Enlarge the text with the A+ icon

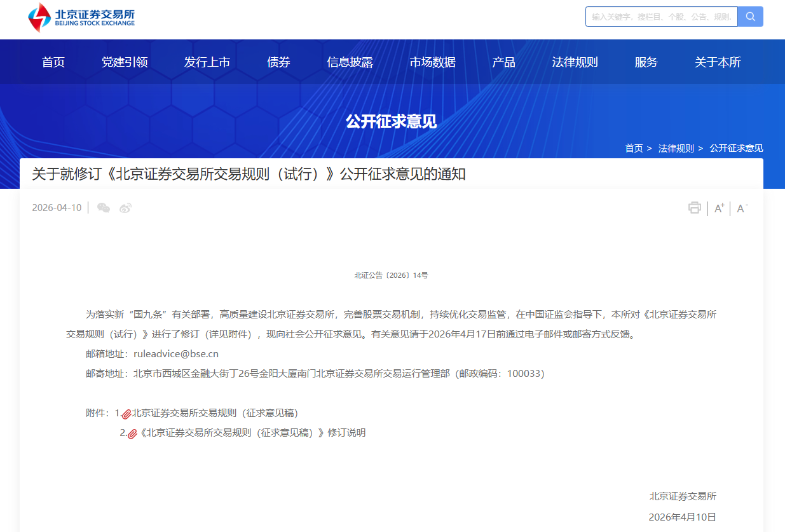click(718, 208)
